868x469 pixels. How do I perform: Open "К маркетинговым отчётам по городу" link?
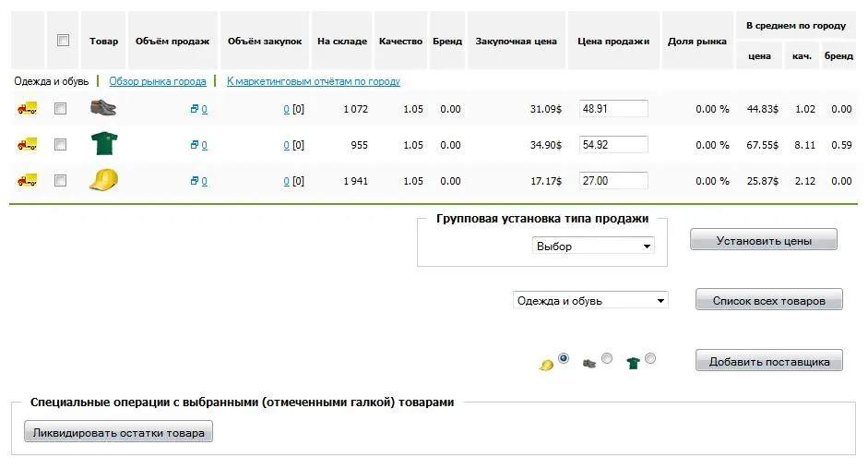(x=314, y=81)
